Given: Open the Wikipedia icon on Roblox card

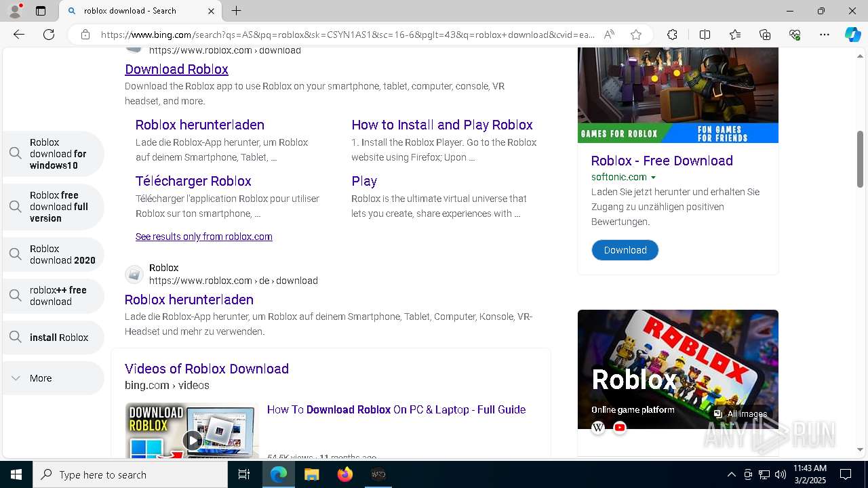Looking at the screenshot, I should point(598,428).
